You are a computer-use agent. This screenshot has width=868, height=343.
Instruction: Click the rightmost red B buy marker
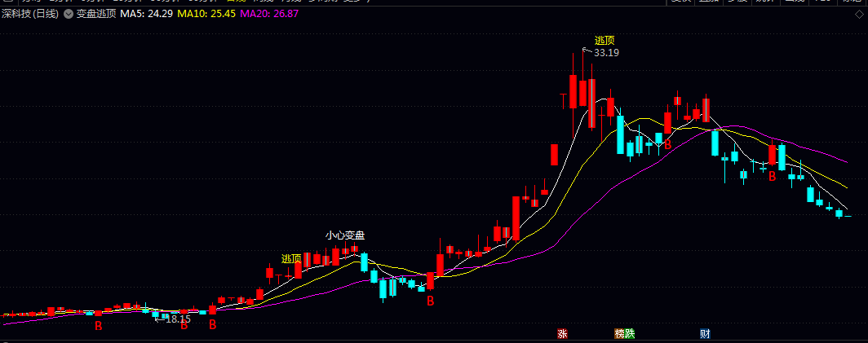773,177
